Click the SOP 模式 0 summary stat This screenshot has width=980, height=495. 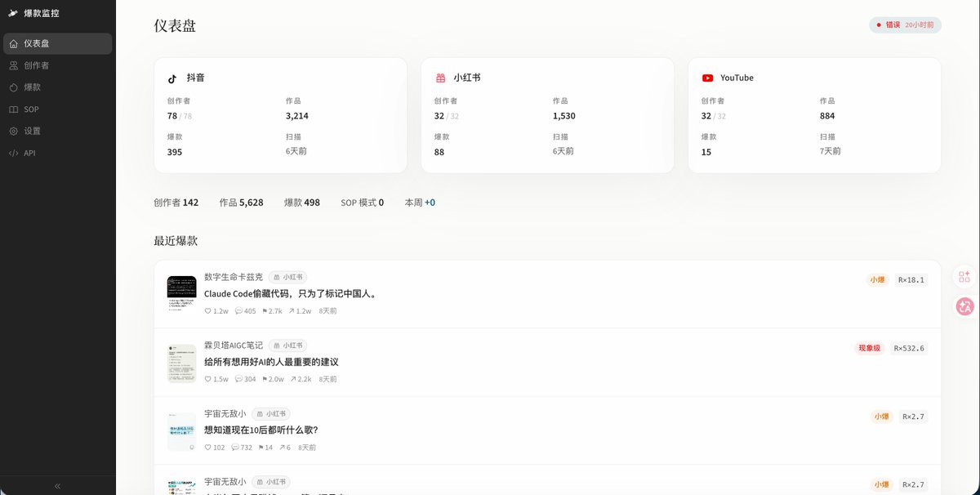[x=363, y=203]
